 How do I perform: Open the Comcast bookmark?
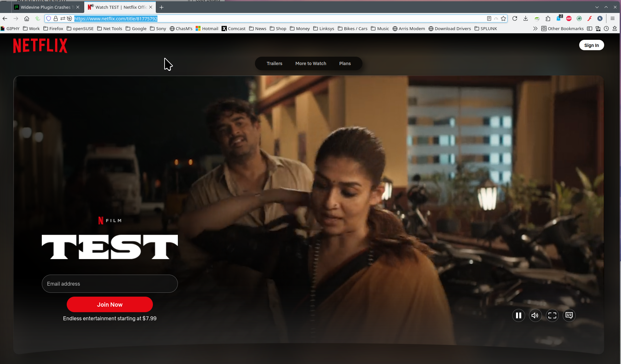point(234,28)
